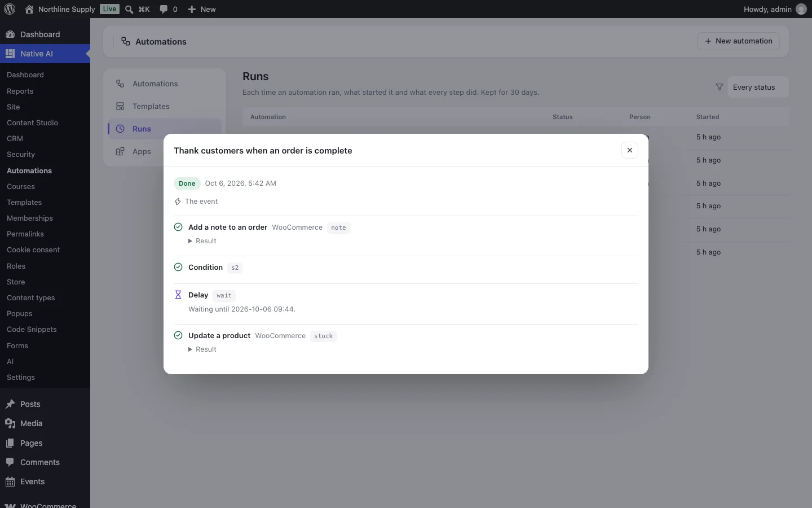Open Dashboard in the WordPress sidebar
The width and height of the screenshot is (812, 508).
[45, 34]
